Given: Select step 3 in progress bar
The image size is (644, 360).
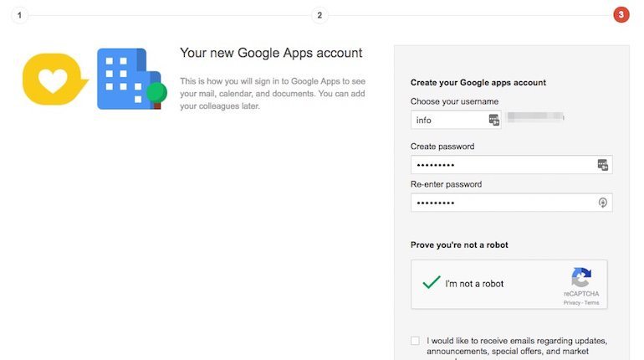Looking at the screenshot, I should [x=621, y=15].
